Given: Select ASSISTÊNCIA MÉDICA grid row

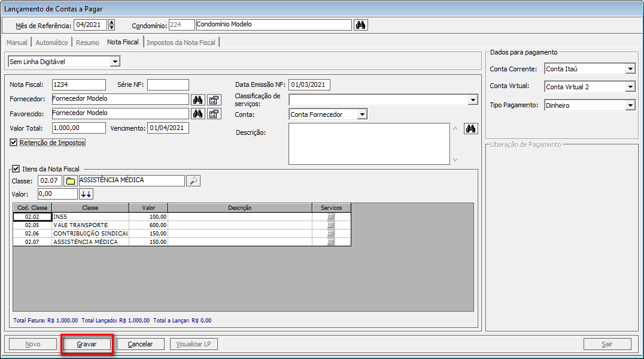Looking at the screenshot, I should 182,242.
